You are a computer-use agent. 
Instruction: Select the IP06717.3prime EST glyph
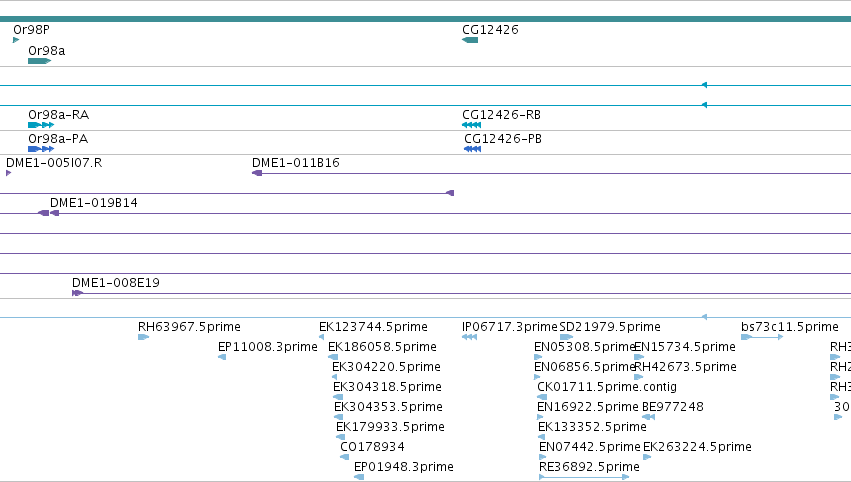(469, 337)
